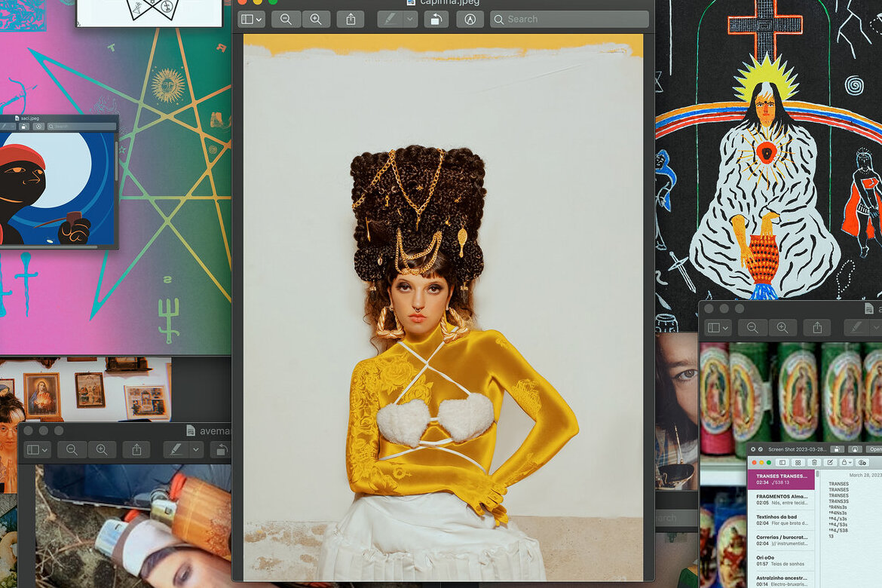Image resolution: width=882 pixels, height=588 pixels.
Task: Show Markup in the Screen Shot Quick Look bar
Action: [x=855, y=449]
